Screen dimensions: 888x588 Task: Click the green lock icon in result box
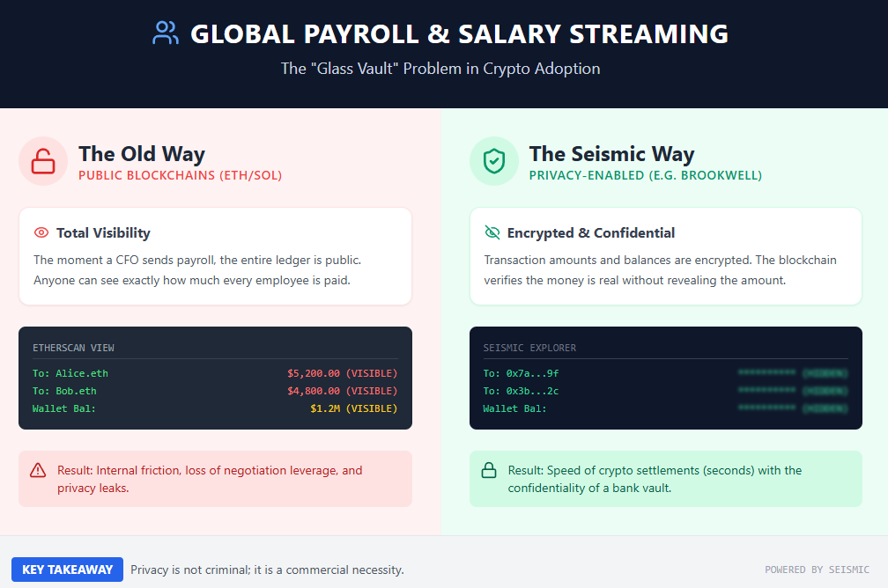(x=489, y=470)
